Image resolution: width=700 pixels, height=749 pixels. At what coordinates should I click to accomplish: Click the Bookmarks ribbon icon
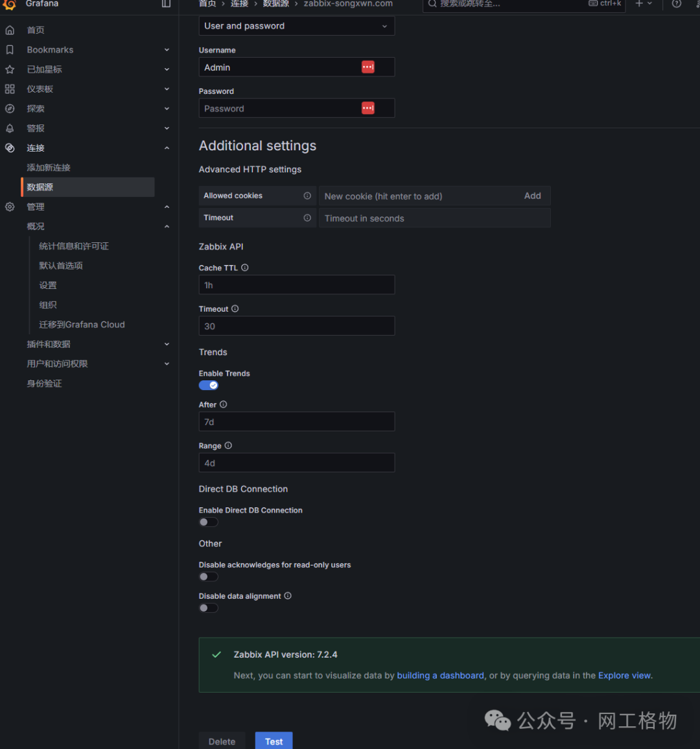[10, 50]
